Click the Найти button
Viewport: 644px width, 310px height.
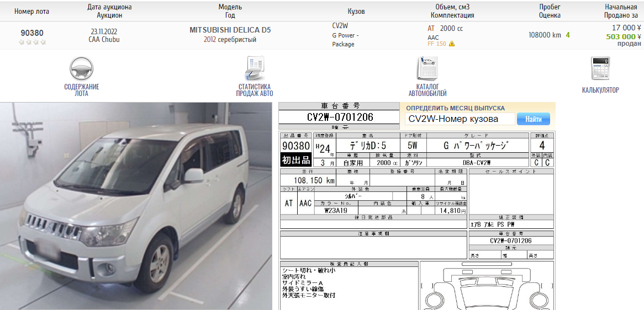tap(533, 119)
